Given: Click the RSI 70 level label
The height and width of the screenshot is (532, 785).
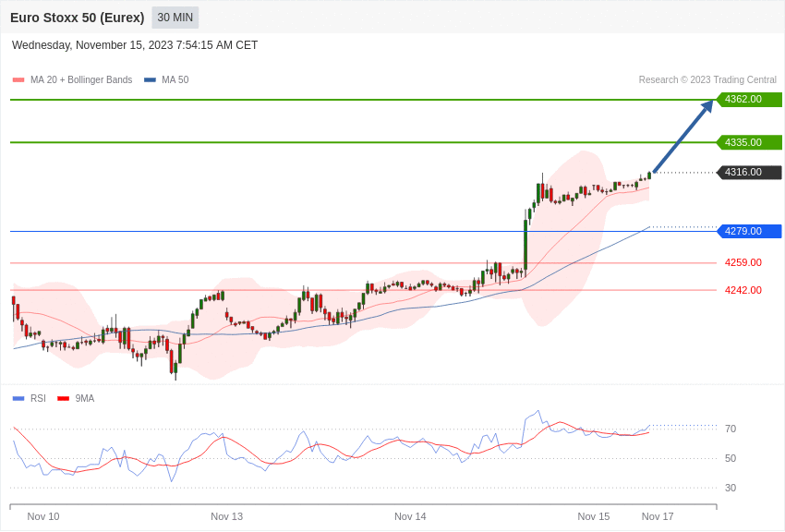Looking at the screenshot, I should pyautogui.click(x=731, y=429).
